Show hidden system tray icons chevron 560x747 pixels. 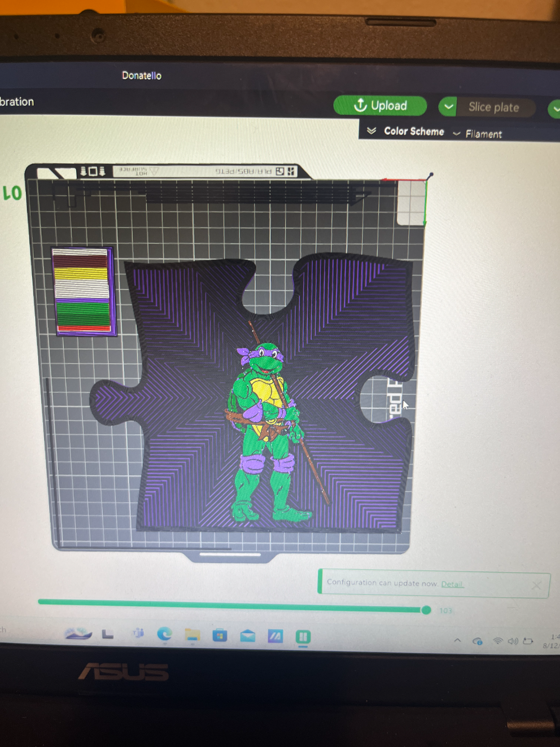pos(457,641)
